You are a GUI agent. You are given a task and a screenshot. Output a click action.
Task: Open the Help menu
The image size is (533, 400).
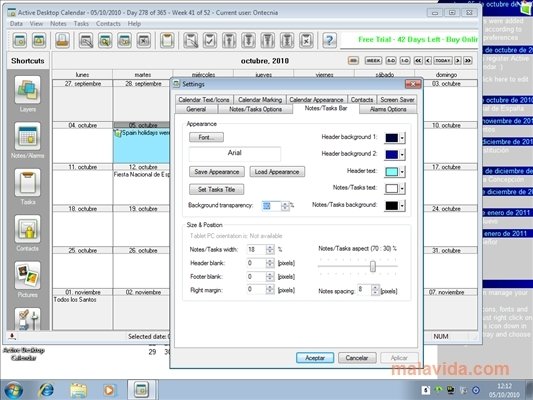pos(134,23)
